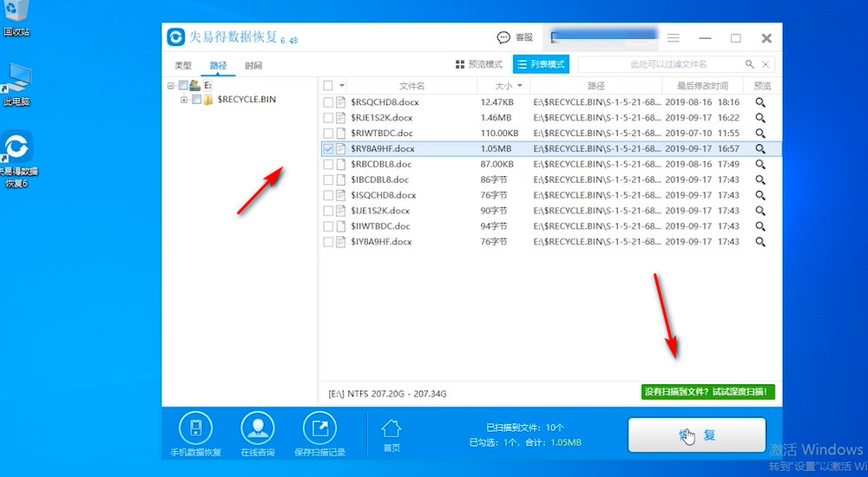Check the box for $IIWTBDC.doc
The width and height of the screenshot is (868, 477).
pyautogui.click(x=328, y=226)
